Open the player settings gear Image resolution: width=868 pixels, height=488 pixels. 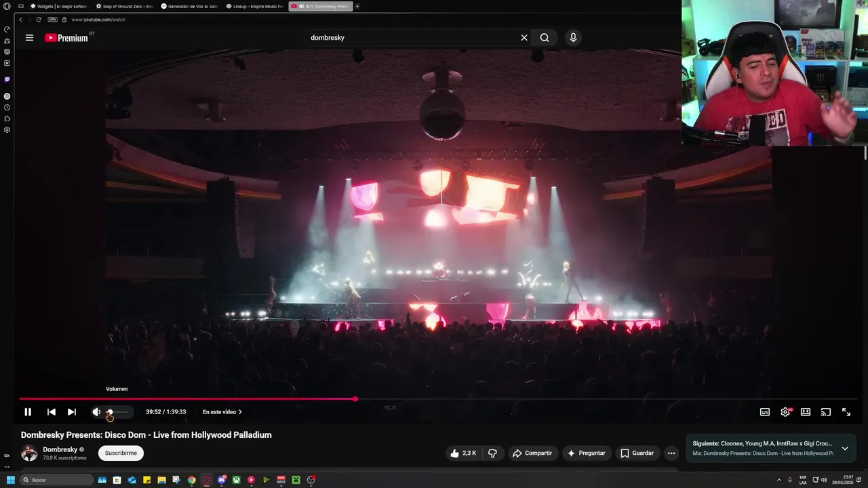pos(785,412)
